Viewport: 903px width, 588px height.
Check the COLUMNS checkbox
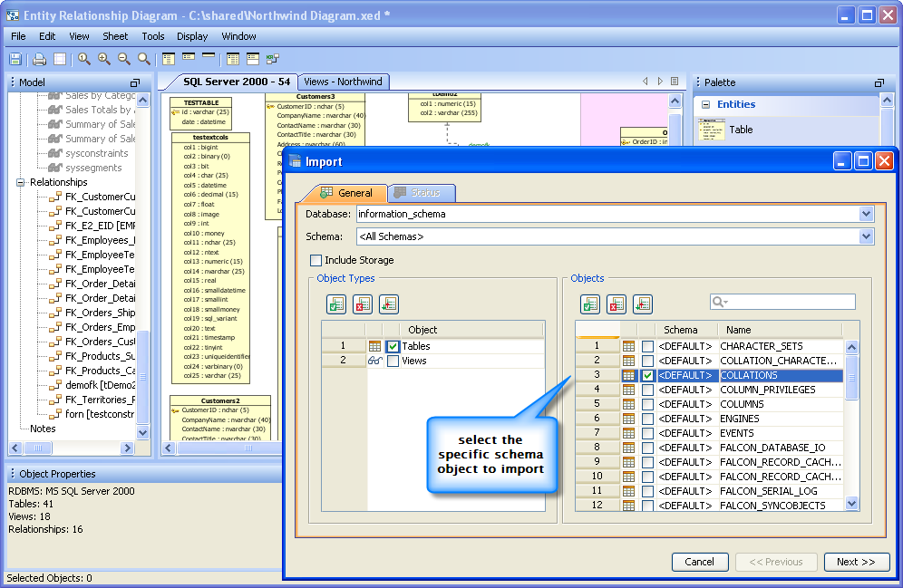pyautogui.click(x=647, y=404)
